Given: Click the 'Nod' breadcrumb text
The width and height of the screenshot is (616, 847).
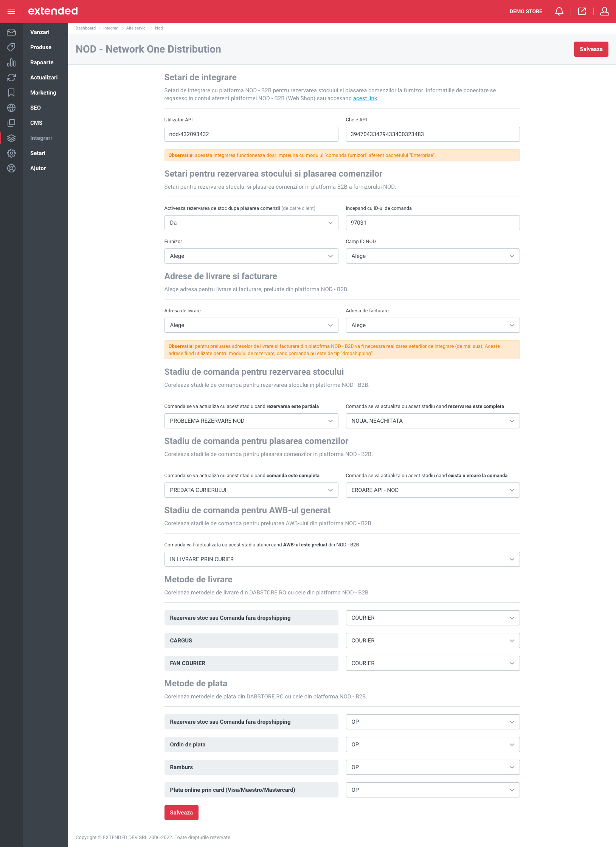Looking at the screenshot, I should coord(159,28).
